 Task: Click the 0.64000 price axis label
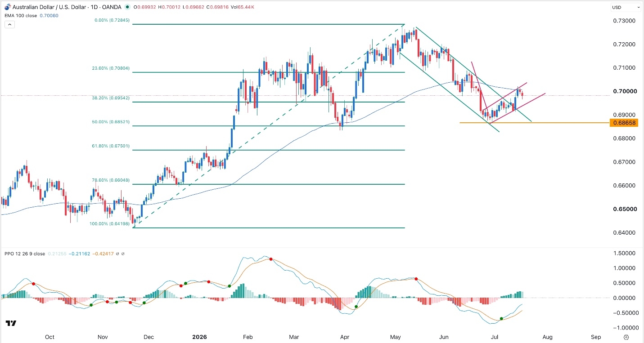[x=624, y=232]
